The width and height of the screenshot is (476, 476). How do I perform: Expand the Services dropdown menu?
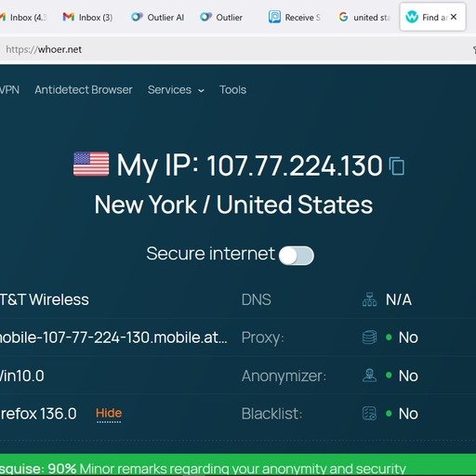(176, 90)
